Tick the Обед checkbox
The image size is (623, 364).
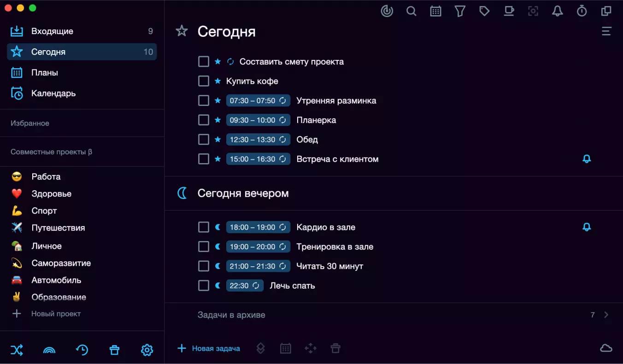click(x=204, y=140)
